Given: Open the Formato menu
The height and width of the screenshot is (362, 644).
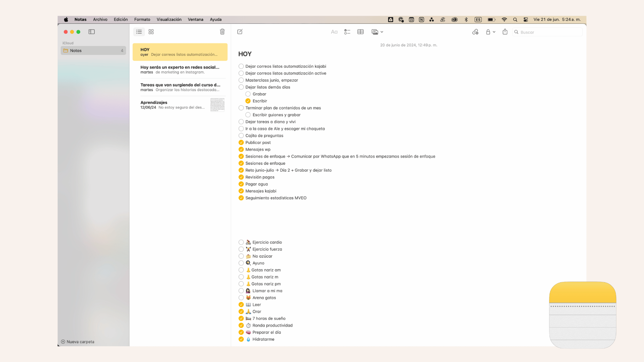Looking at the screenshot, I should 142,19.
